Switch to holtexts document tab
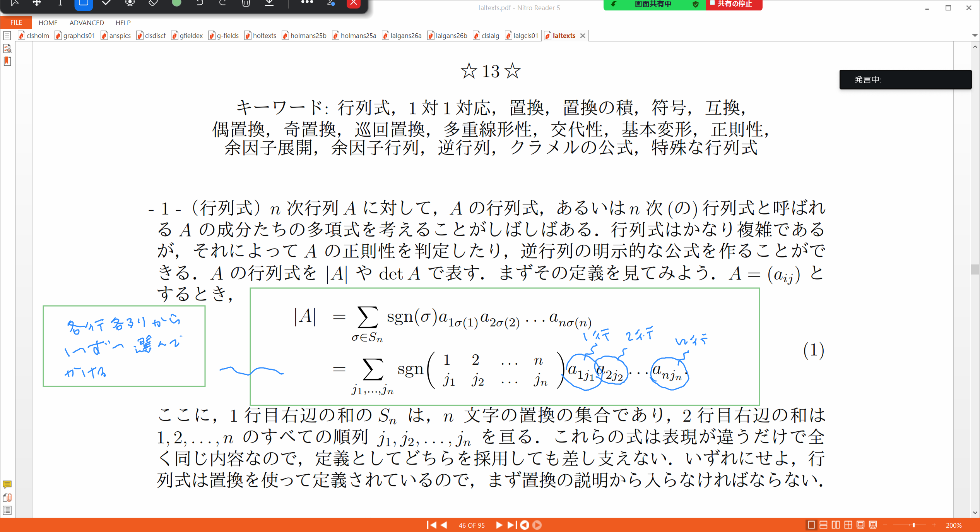This screenshot has height=532, width=980. (261, 36)
